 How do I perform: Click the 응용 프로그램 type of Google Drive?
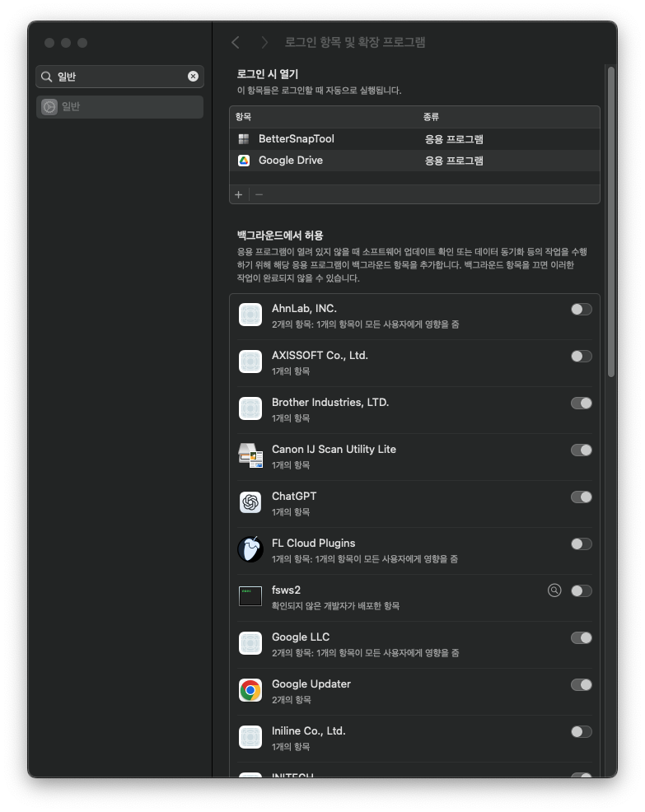[x=454, y=161]
